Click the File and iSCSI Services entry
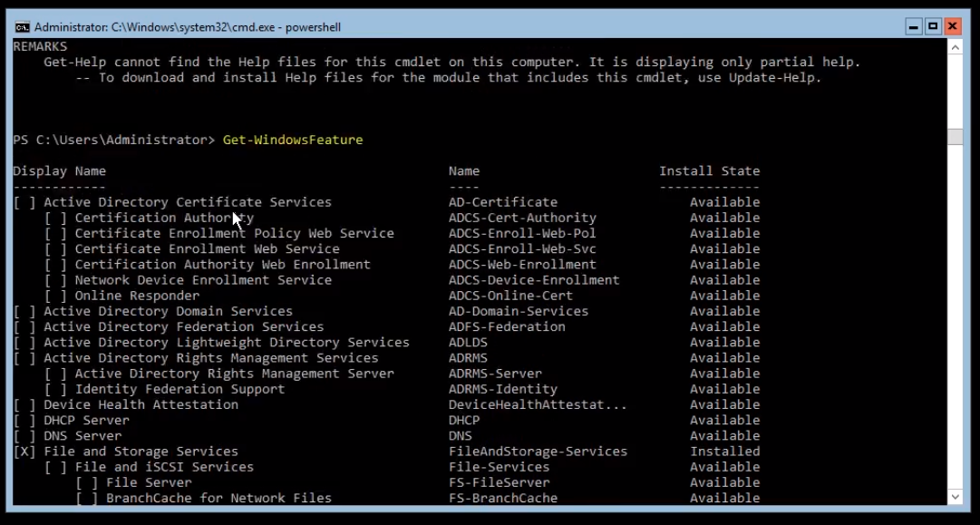This screenshot has width=980, height=525. (164, 467)
